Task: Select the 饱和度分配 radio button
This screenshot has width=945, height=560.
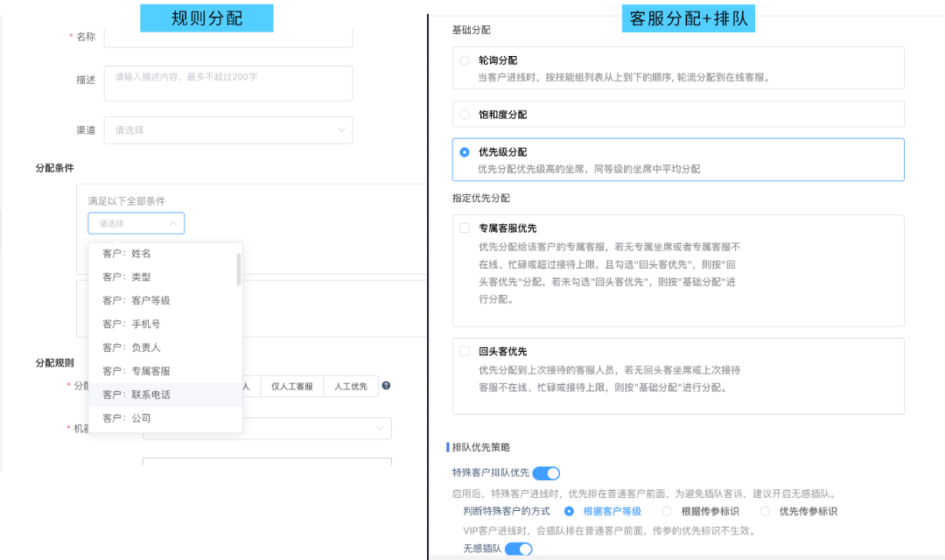Action: 465,113
